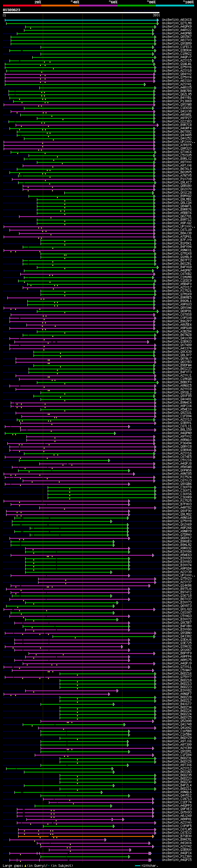Image resolution: width=197 pixels, height=868 pixels.
Task: Select label UniRef100_Q36718
Action: (x=177, y=596)
